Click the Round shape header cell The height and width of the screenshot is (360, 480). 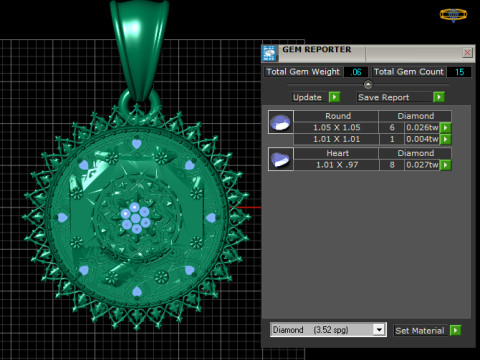(x=336, y=116)
